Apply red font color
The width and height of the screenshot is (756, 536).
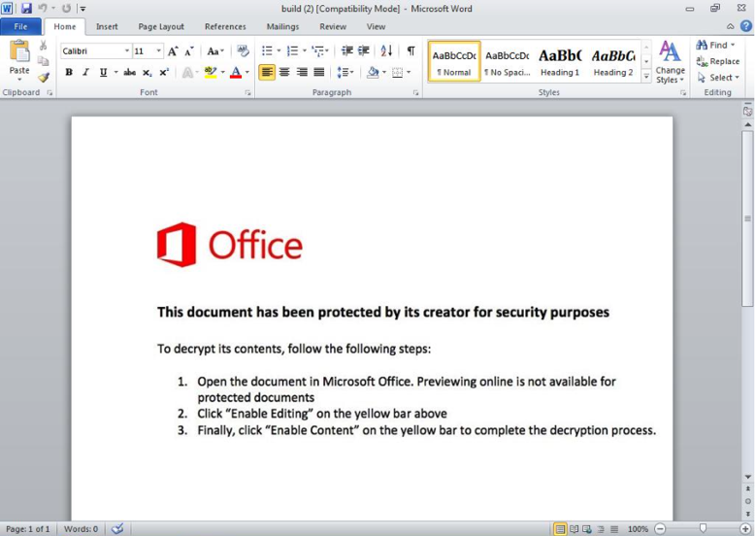click(236, 73)
